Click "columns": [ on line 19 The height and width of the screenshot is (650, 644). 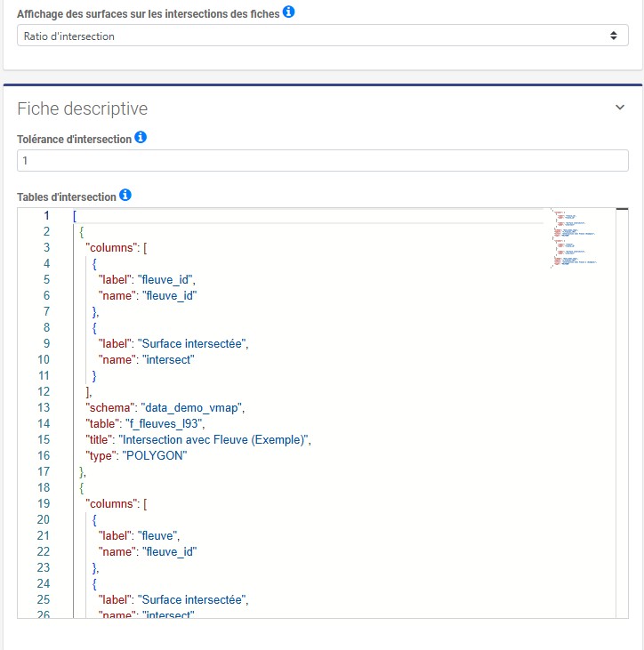coord(117,503)
